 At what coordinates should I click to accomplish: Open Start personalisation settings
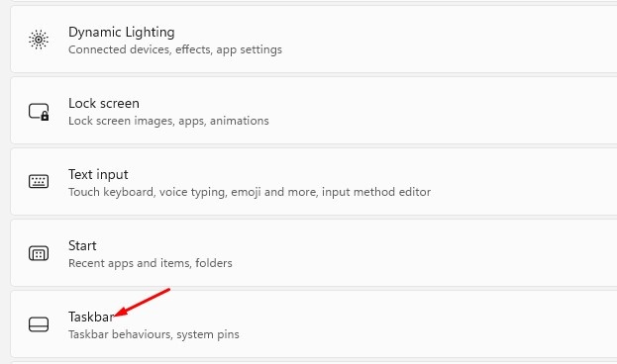(x=314, y=253)
